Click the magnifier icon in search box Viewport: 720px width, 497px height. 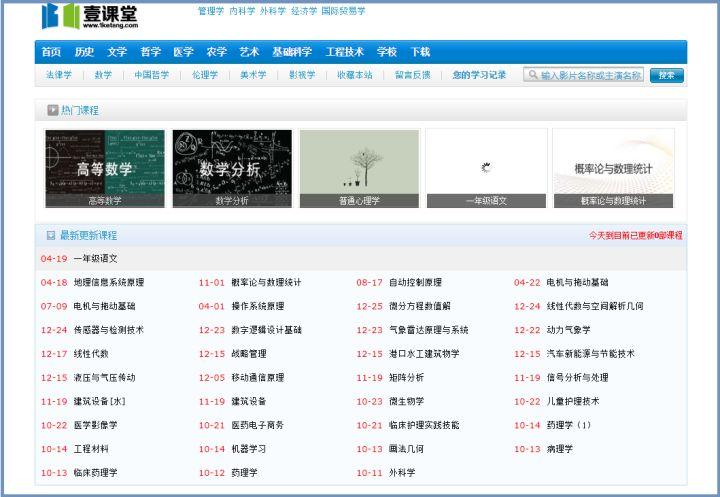pos(533,74)
